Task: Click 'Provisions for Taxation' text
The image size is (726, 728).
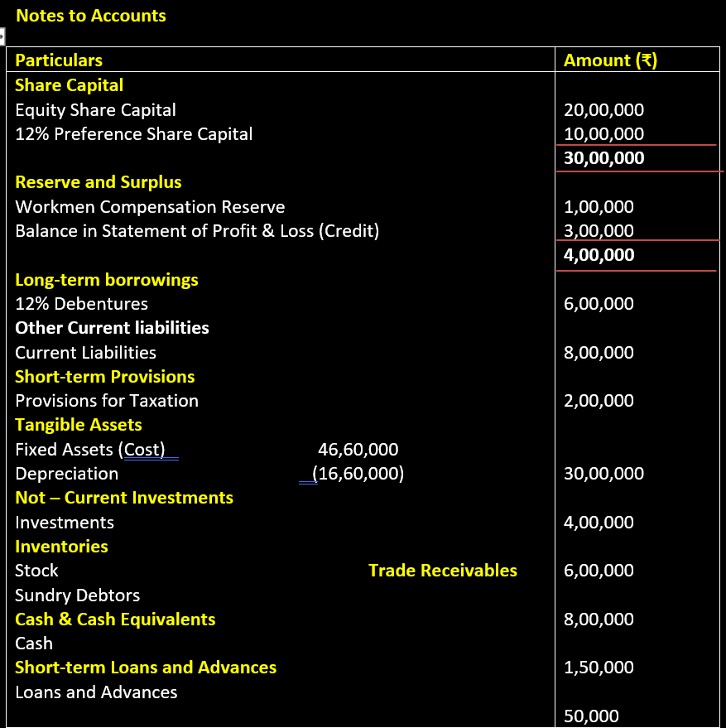Action: pyautogui.click(x=107, y=401)
